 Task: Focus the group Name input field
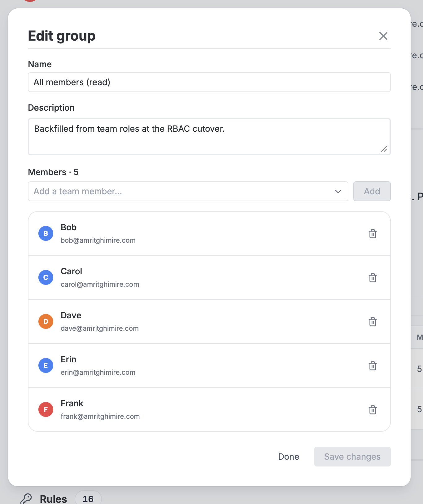[x=209, y=82]
